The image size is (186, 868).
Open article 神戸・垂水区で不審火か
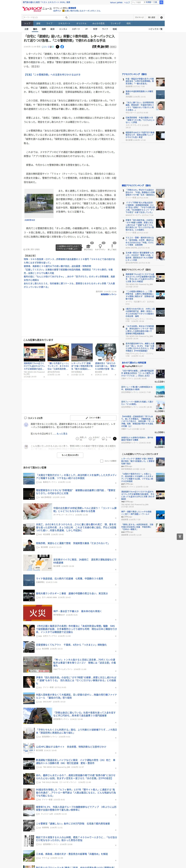coord(77,611)
